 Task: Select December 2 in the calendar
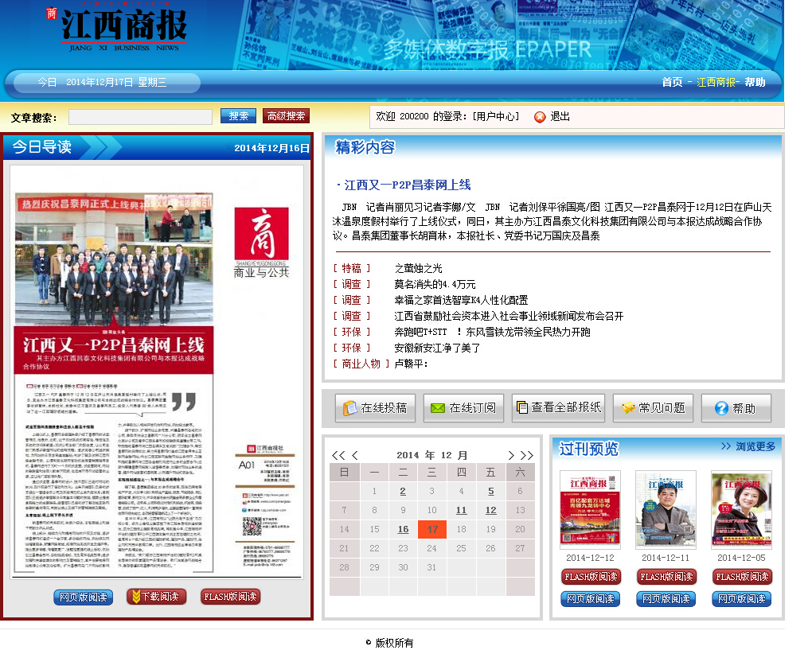pos(403,492)
